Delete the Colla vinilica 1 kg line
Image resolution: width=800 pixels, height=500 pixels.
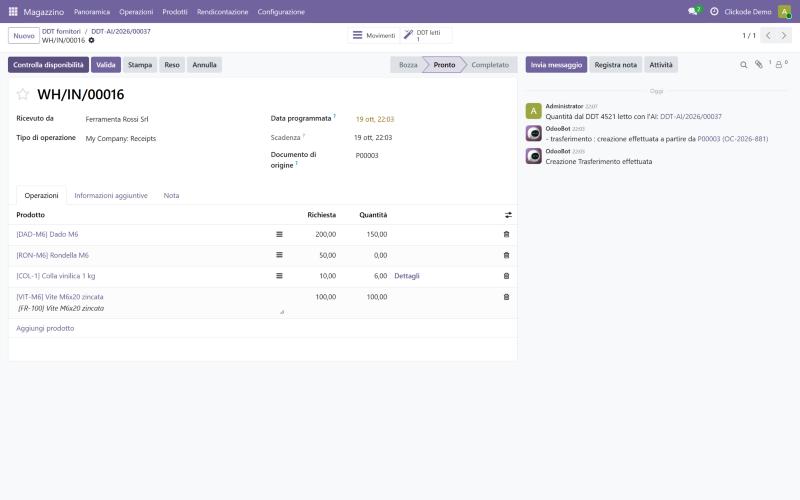click(506, 276)
